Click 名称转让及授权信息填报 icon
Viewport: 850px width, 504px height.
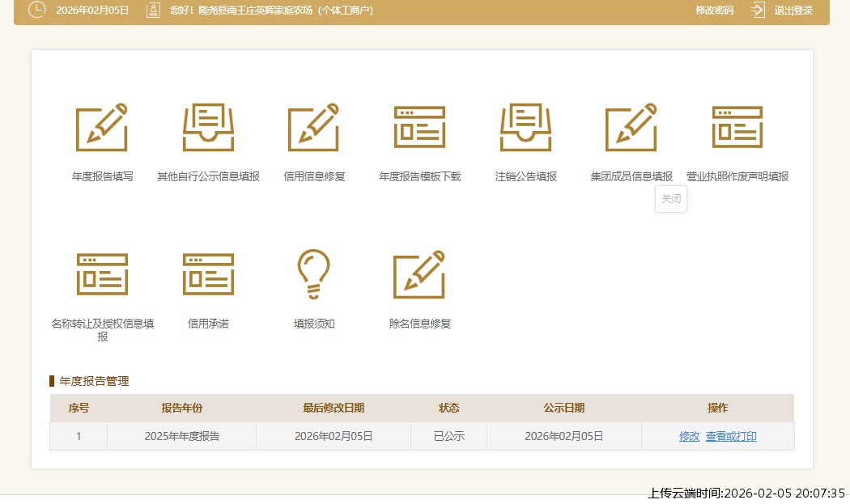(102, 274)
